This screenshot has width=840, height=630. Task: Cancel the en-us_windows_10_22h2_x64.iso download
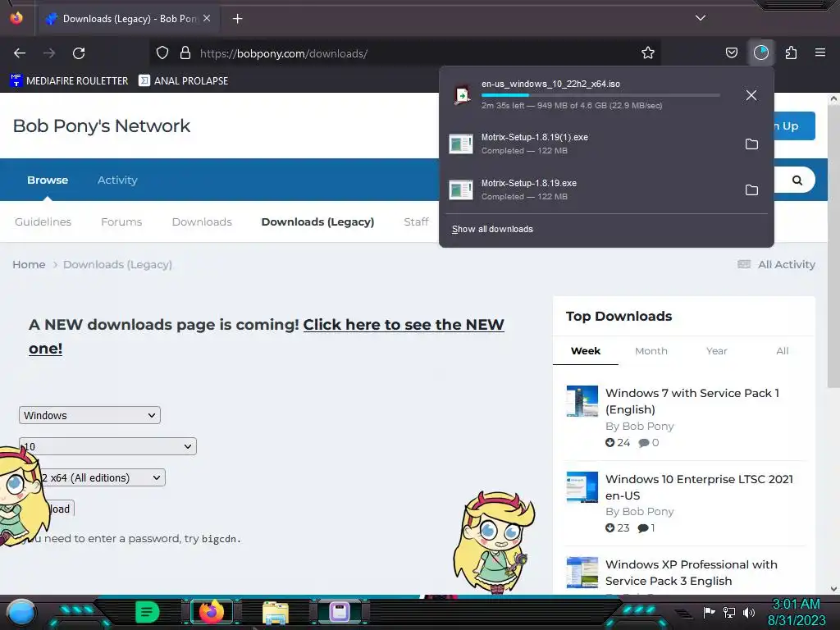tap(751, 95)
